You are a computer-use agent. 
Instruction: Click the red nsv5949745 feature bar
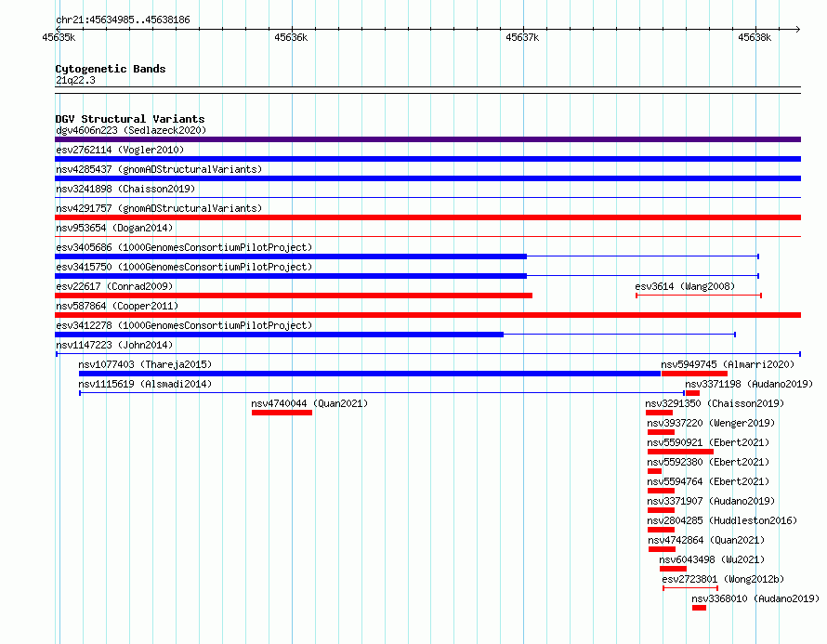[695, 374]
